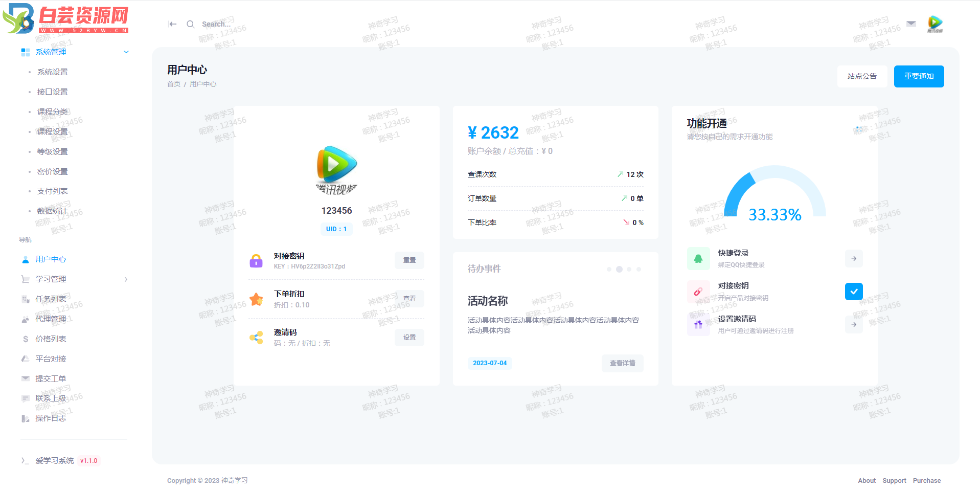The width and height of the screenshot is (980, 491).
Task: Click the 33.33% progress gauge
Action: pos(774,193)
